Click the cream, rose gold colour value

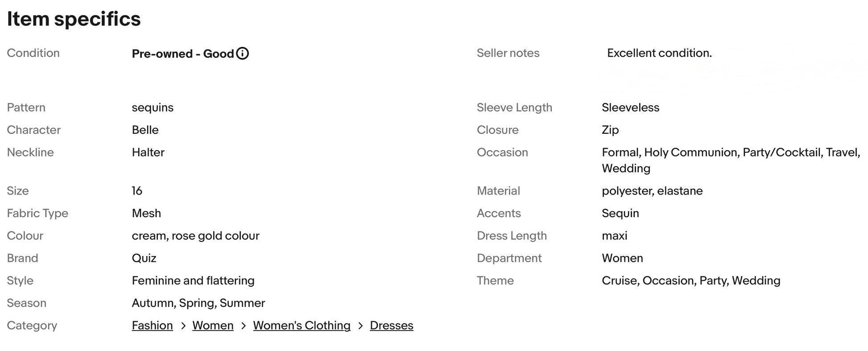pos(195,236)
